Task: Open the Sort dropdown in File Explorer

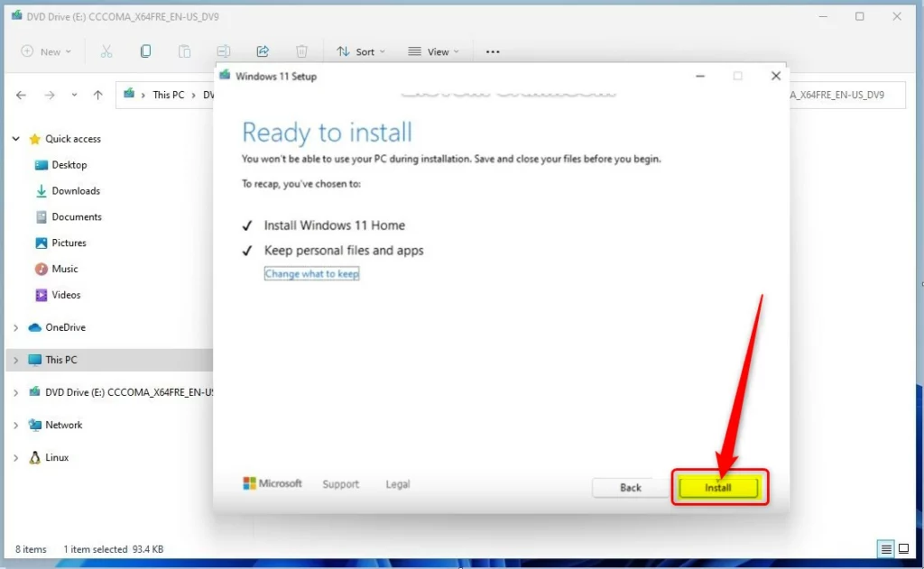Action: (361, 51)
